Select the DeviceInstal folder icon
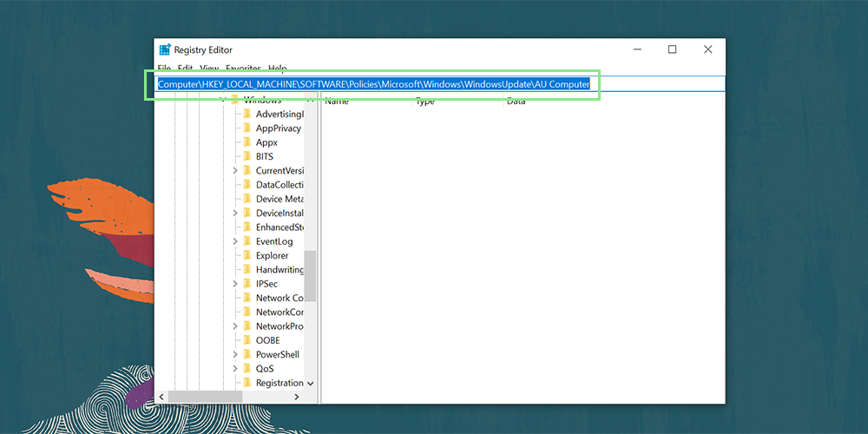Screen dimensions: 868x434 click(247, 214)
